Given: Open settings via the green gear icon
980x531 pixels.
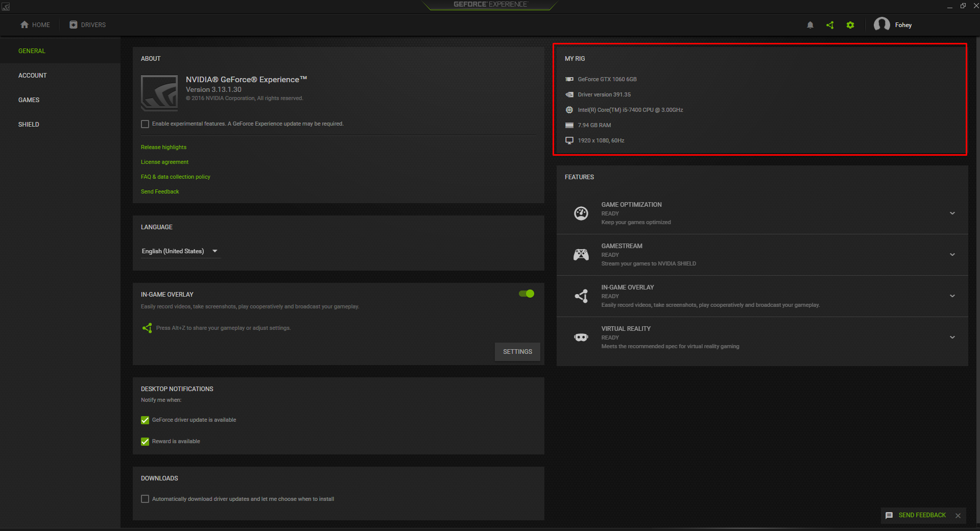Looking at the screenshot, I should coord(850,25).
